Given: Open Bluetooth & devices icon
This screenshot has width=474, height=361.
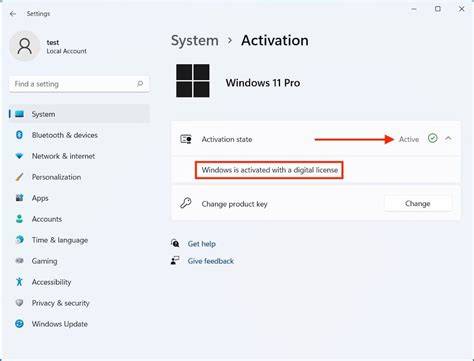Looking at the screenshot, I should [x=19, y=135].
